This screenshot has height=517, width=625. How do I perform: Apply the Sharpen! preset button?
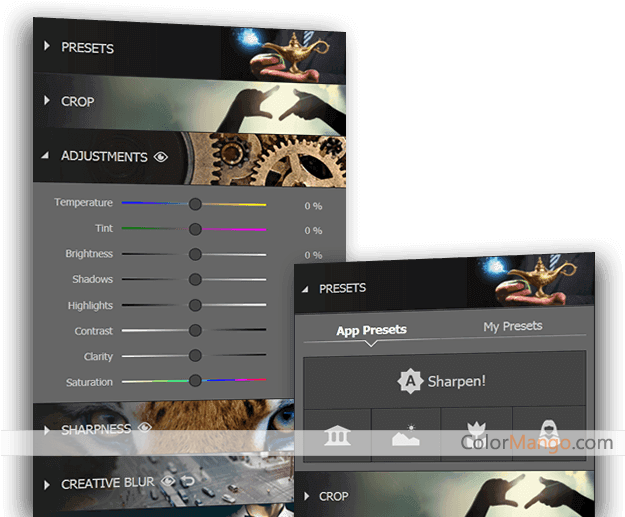tap(444, 381)
